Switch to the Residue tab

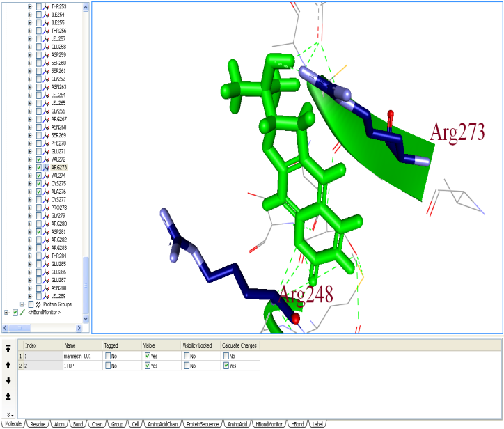[x=38, y=423]
